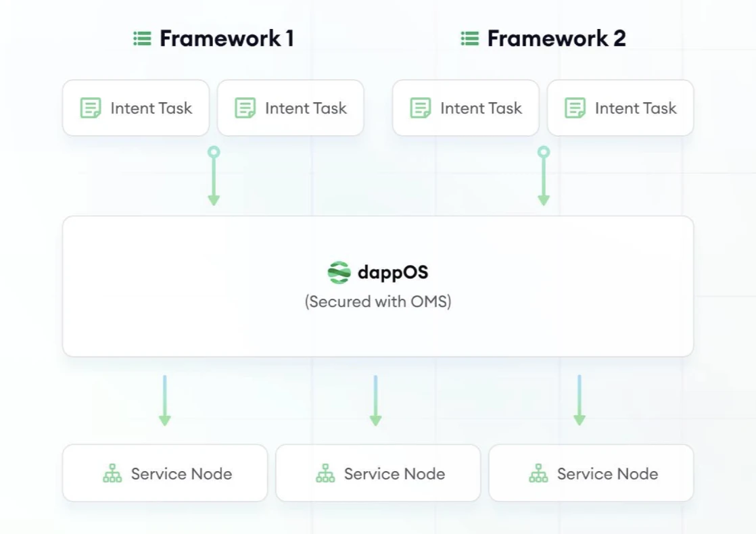Click the "Service Node" label in the middle card
756x534 pixels.
[x=394, y=474]
